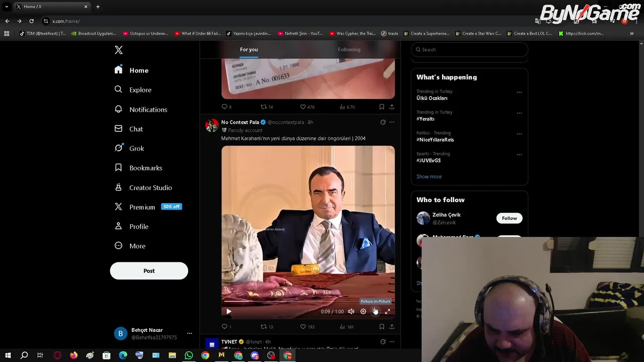Select the For you tab
Viewport: 644px width, 362px height.
pos(249,49)
